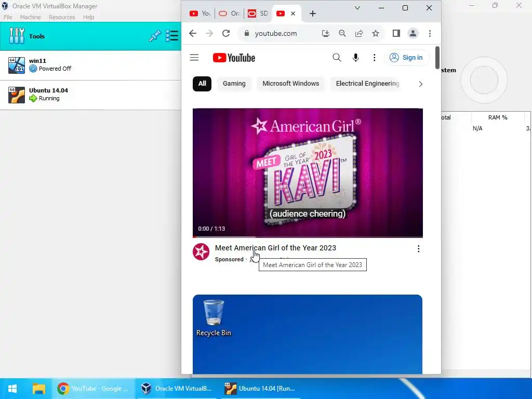Open the sponsored video's options menu

point(418,249)
